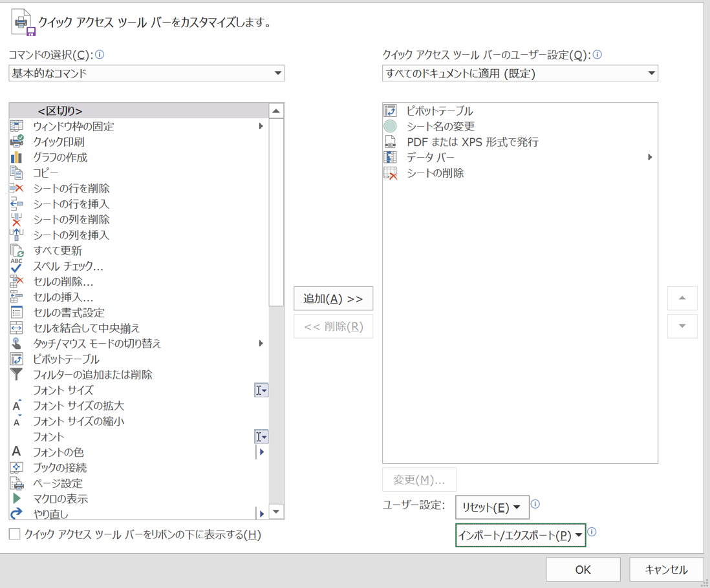Select データ バー in right list
Image resolution: width=710 pixels, height=588 pixels.
coord(431,158)
